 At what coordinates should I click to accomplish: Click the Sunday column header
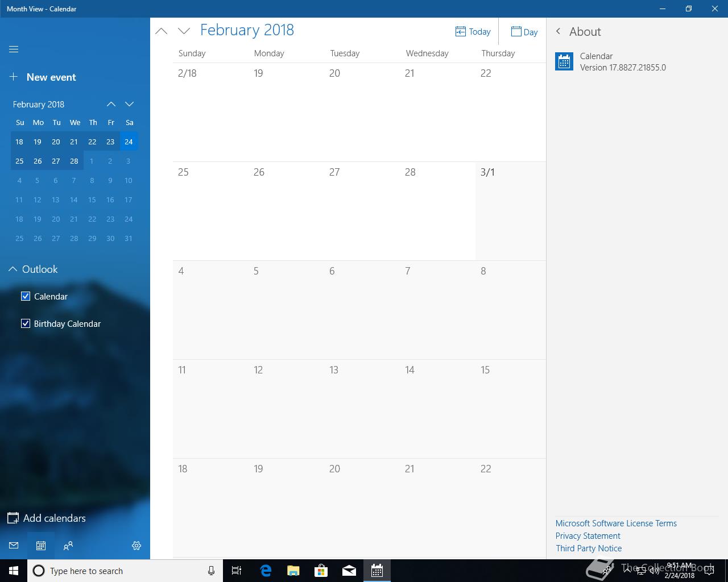(192, 53)
